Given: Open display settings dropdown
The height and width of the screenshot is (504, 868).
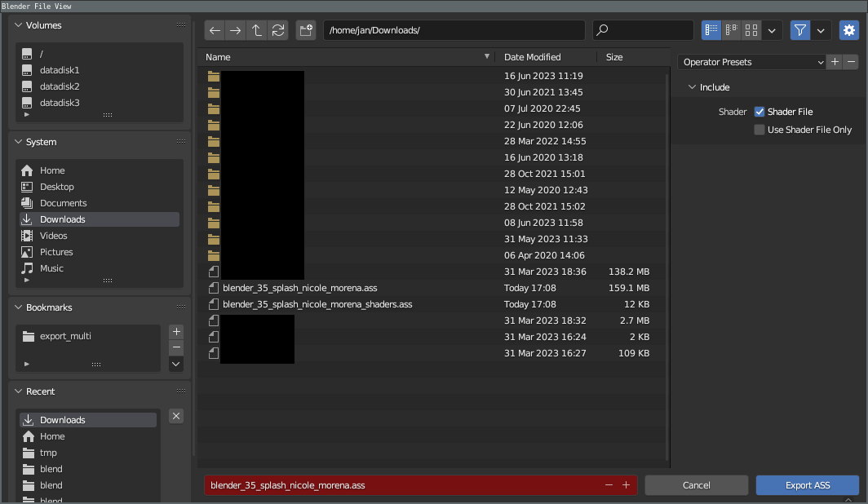Looking at the screenshot, I should (x=772, y=30).
